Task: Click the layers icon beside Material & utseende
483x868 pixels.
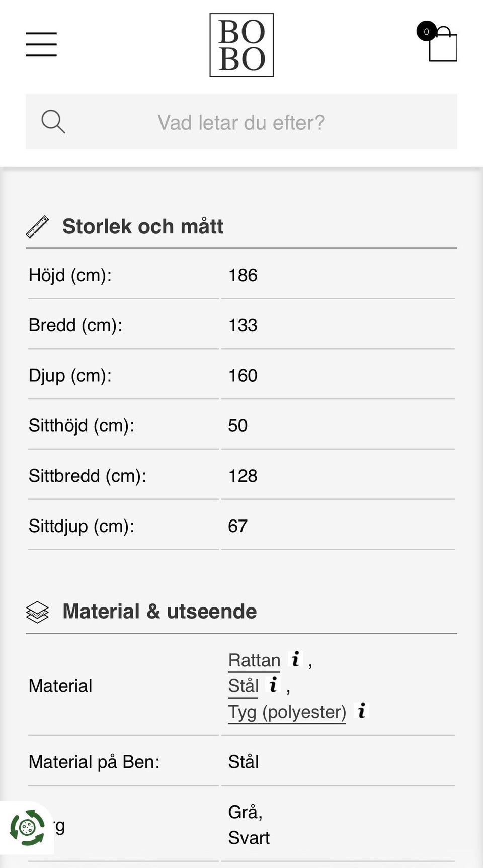Action: (x=37, y=612)
